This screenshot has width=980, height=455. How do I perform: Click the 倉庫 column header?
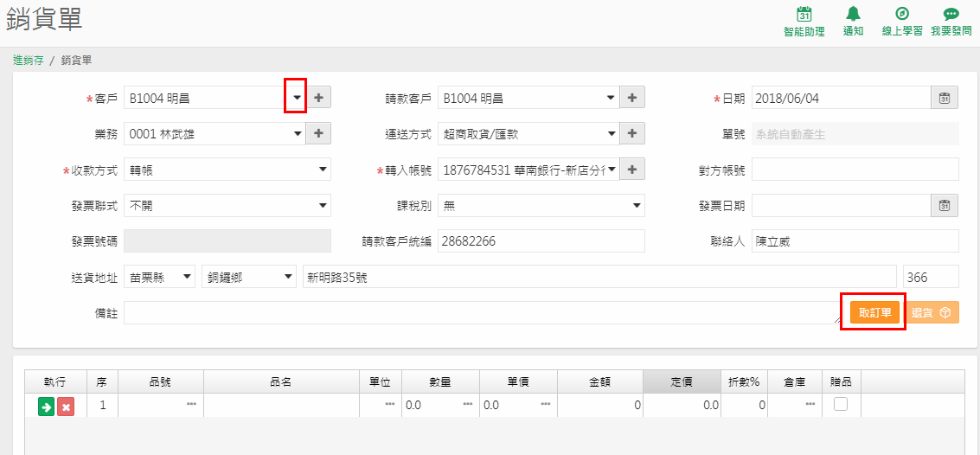point(795,381)
